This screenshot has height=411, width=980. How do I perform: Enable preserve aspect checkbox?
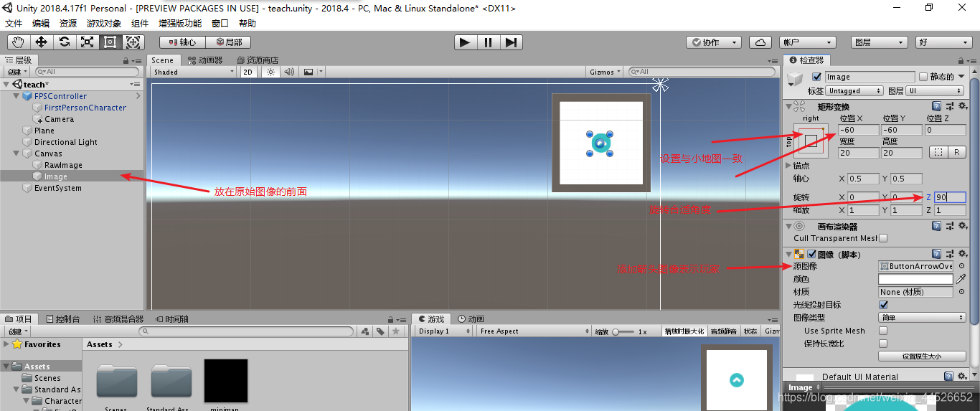(x=883, y=344)
